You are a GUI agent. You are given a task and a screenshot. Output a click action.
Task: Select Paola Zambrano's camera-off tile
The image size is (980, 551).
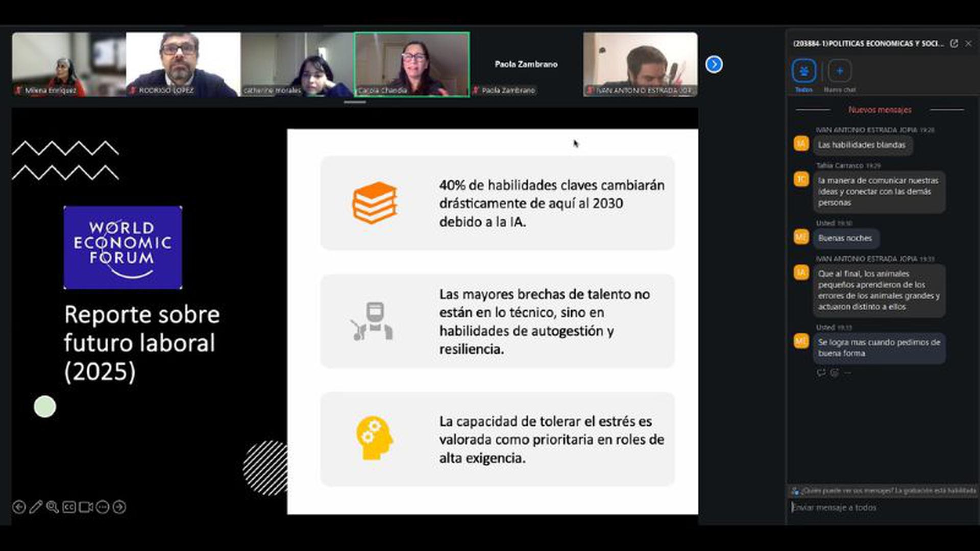click(x=526, y=64)
